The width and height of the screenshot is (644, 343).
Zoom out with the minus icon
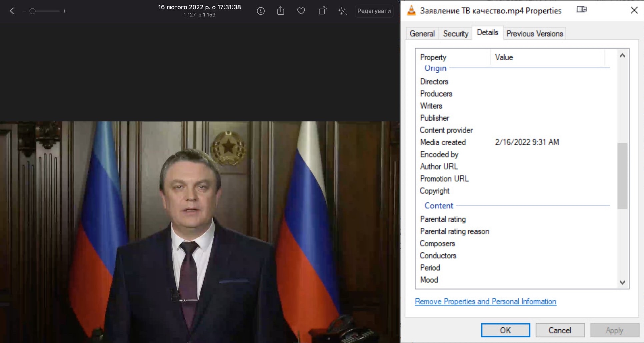tap(24, 11)
